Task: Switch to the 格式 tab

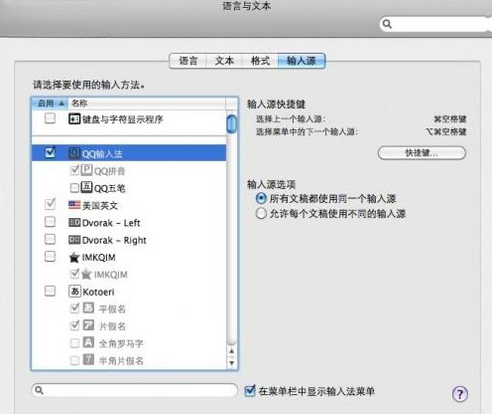Action: (x=260, y=61)
